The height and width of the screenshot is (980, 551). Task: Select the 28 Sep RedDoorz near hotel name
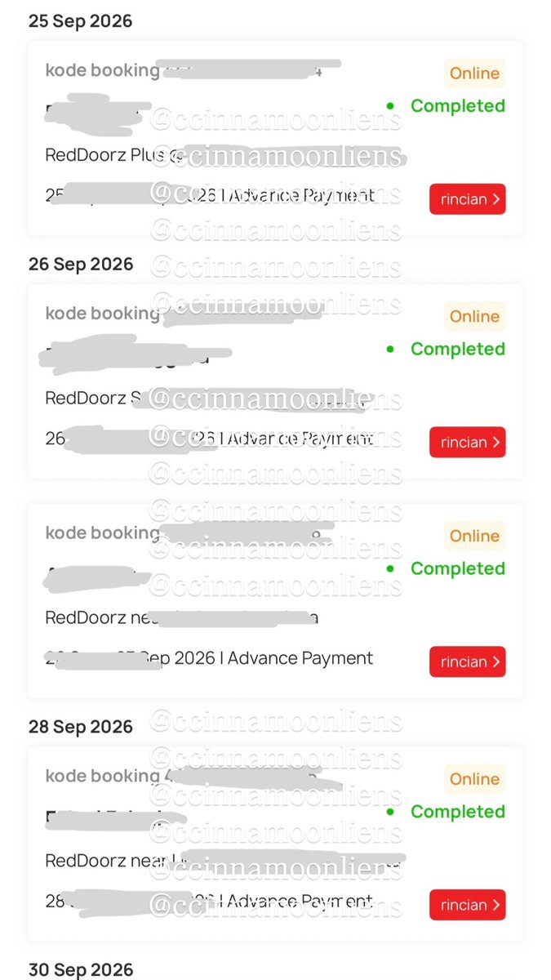pos(110,861)
